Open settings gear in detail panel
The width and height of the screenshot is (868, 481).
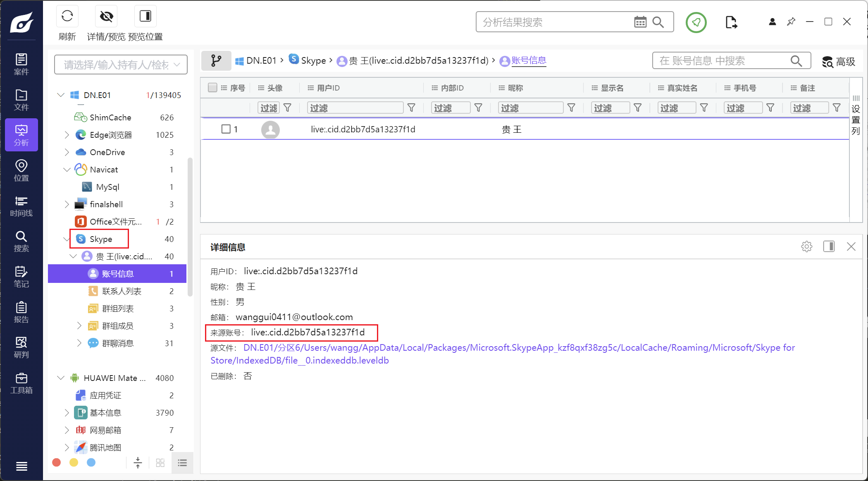pyautogui.click(x=806, y=247)
